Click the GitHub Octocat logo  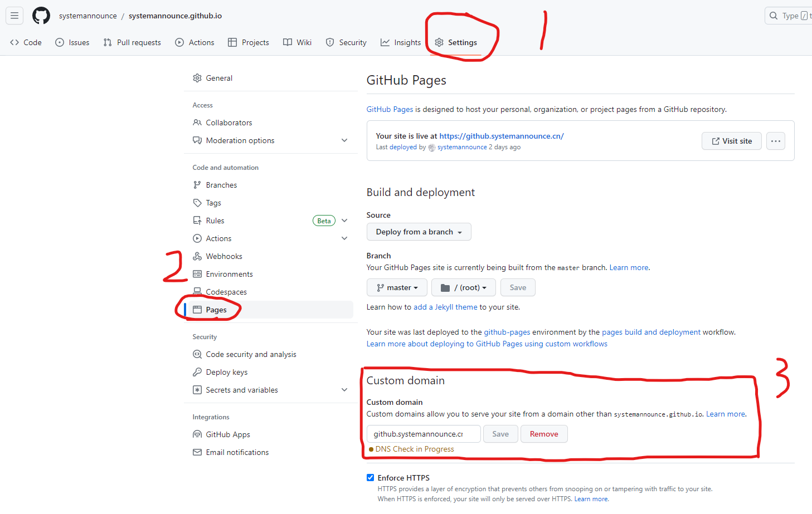pos(41,16)
